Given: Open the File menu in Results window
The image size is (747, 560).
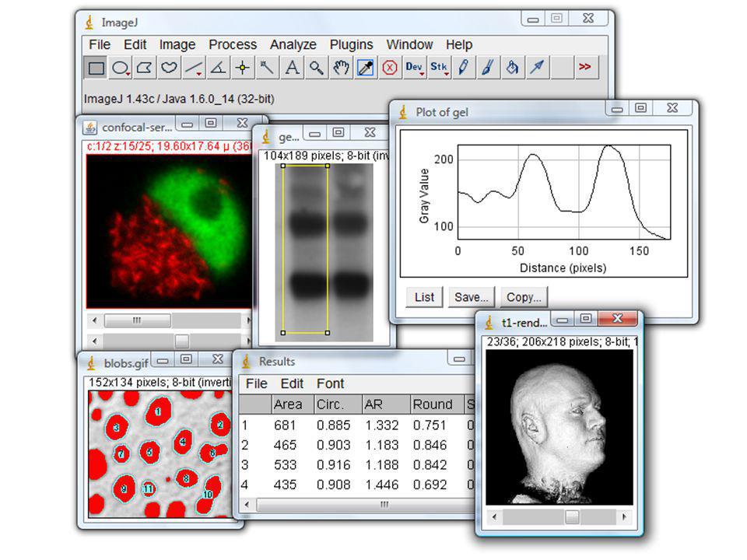Looking at the screenshot, I should tap(256, 383).
